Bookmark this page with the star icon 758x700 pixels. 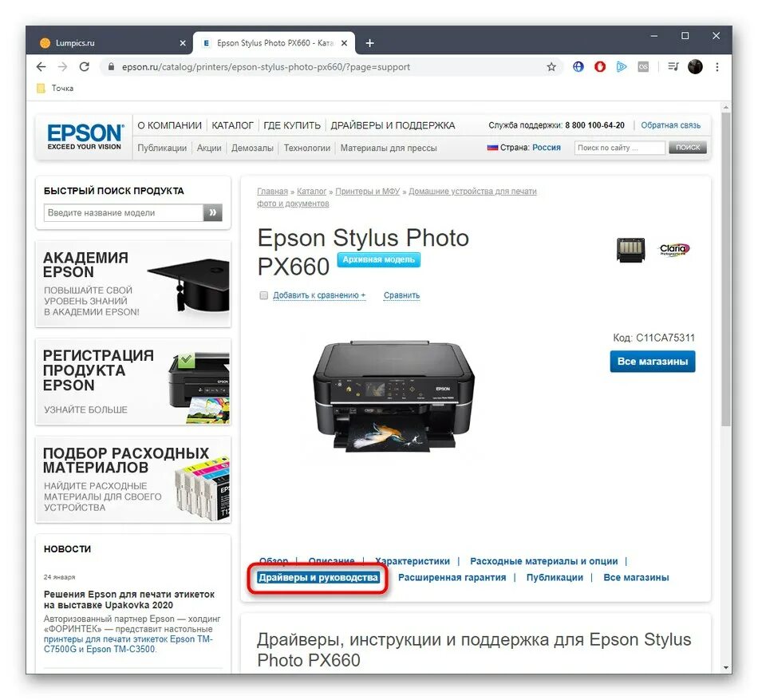coord(551,67)
